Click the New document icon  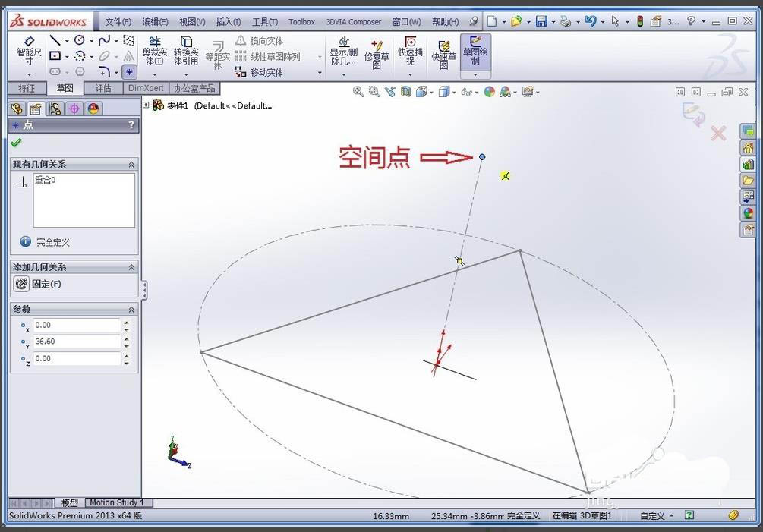(493, 21)
